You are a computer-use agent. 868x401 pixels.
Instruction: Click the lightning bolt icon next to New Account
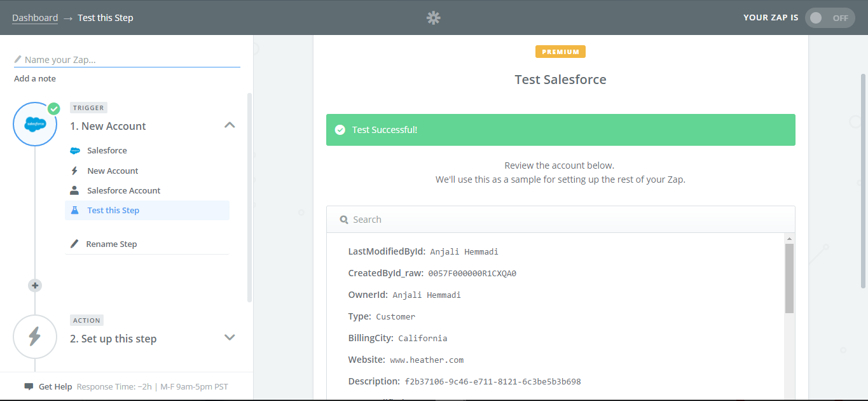74,171
